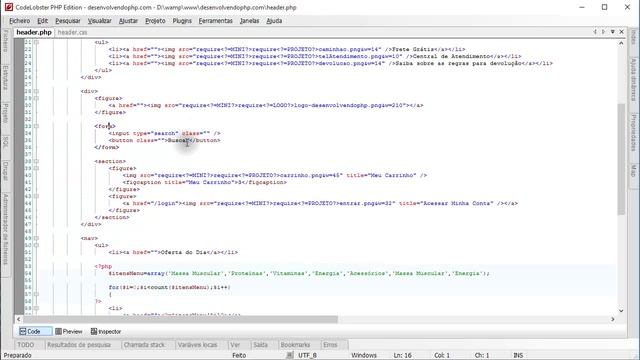Open the Ajustar menu

(128, 21)
